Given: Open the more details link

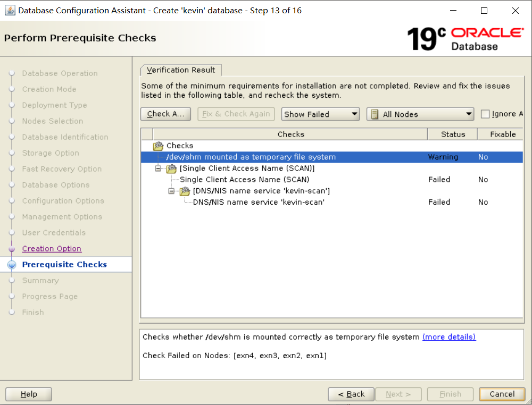Looking at the screenshot, I should [449, 337].
